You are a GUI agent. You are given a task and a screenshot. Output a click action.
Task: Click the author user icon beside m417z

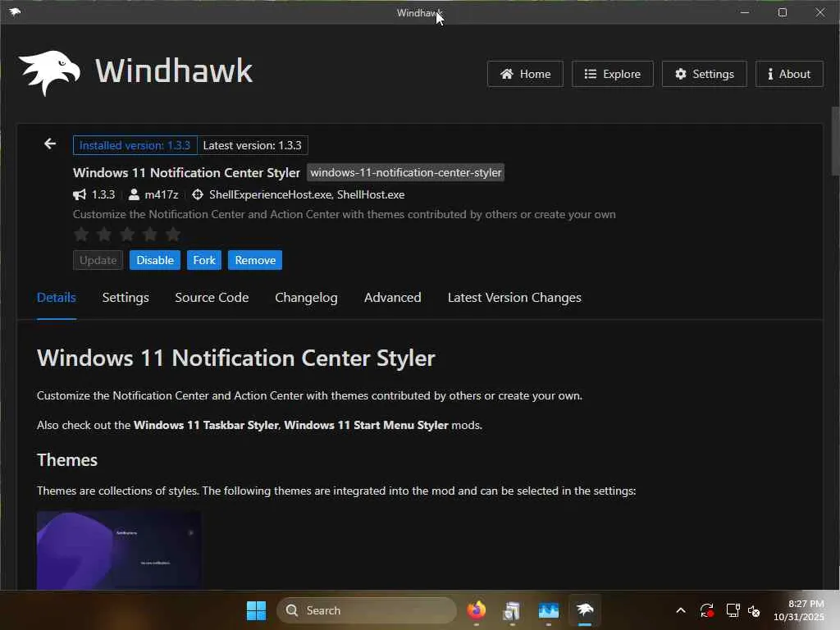(x=134, y=194)
